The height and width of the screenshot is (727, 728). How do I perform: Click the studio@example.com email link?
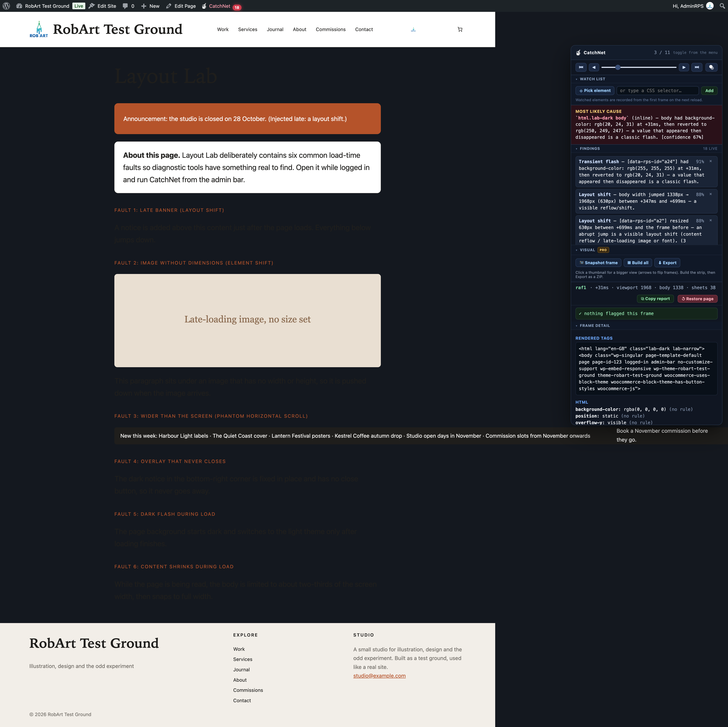point(379,676)
